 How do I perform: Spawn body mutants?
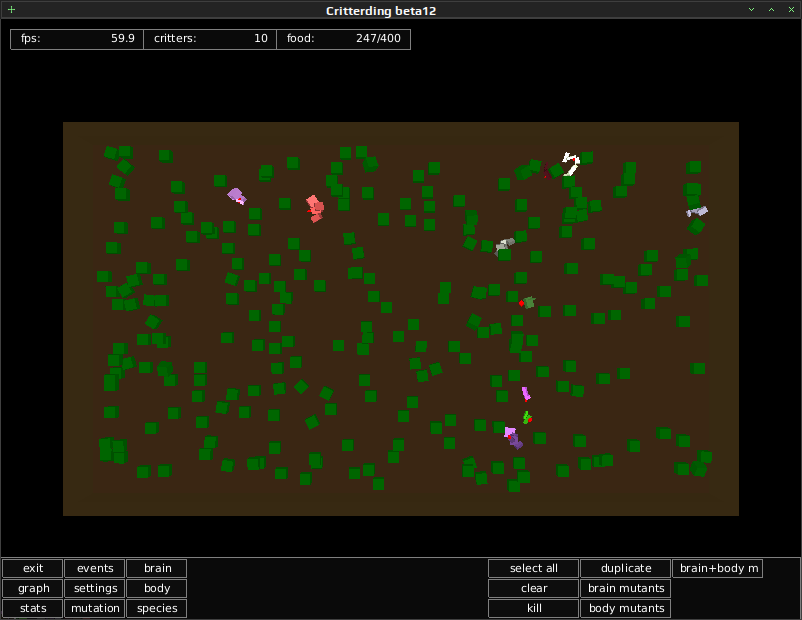(626, 608)
